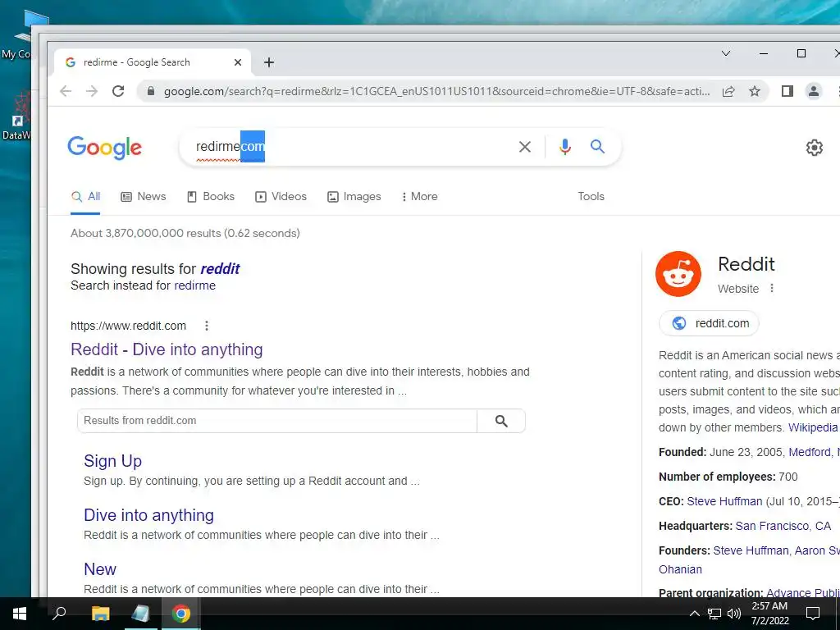The image size is (840, 630).
Task: Open the Windows notification center icon
Action: 813,614
